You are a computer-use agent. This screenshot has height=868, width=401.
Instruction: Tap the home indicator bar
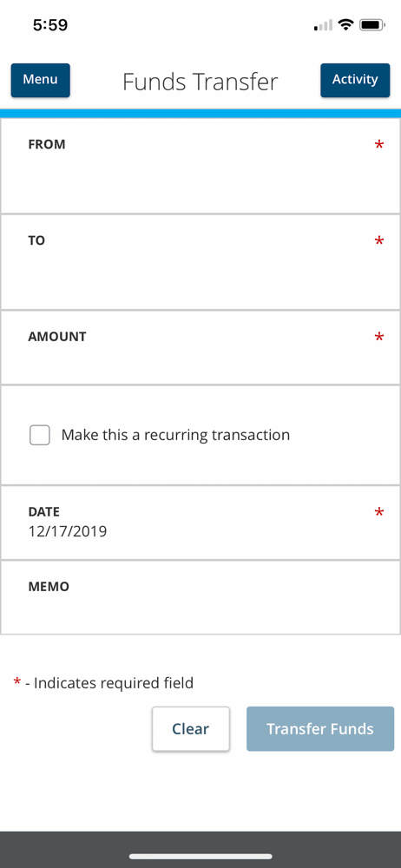pos(200,857)
